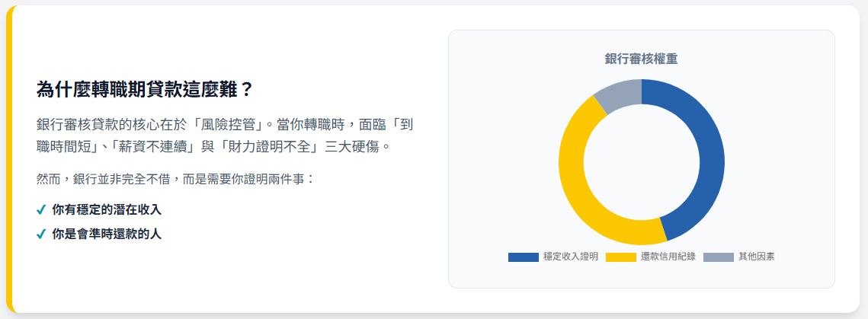Click the 還款信用紀錄 legend label
868x319 pixels.
668,257
